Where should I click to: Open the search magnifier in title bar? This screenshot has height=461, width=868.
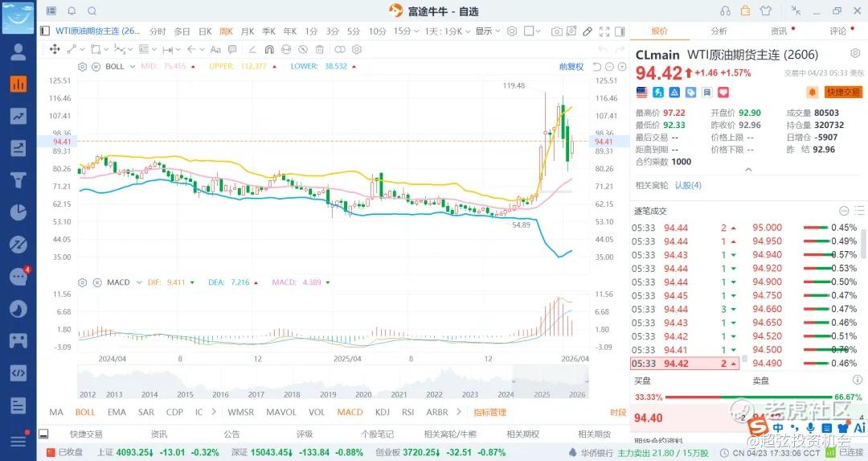pos(92,11)
